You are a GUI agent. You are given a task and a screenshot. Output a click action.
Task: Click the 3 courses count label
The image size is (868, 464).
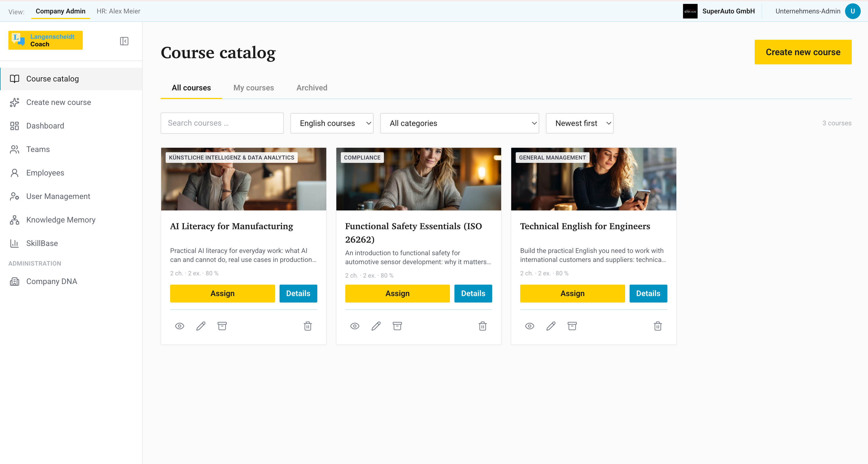click(837, 123)
